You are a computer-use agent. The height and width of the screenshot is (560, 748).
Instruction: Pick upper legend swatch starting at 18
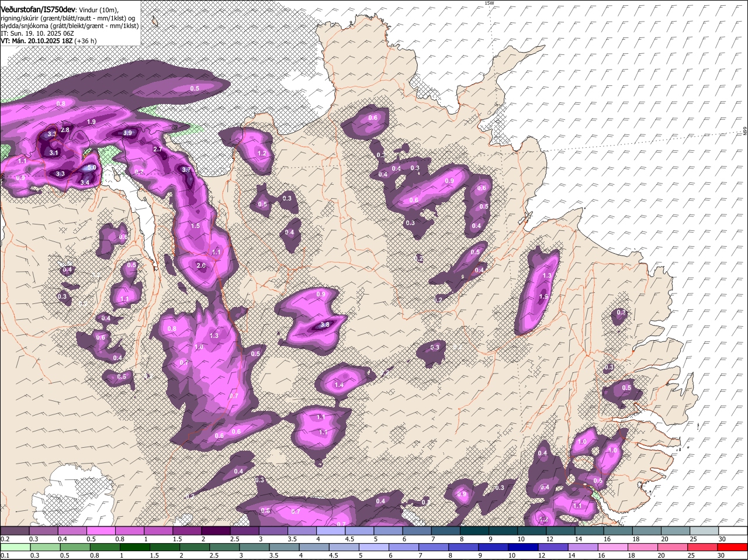[x=647, y=530]
